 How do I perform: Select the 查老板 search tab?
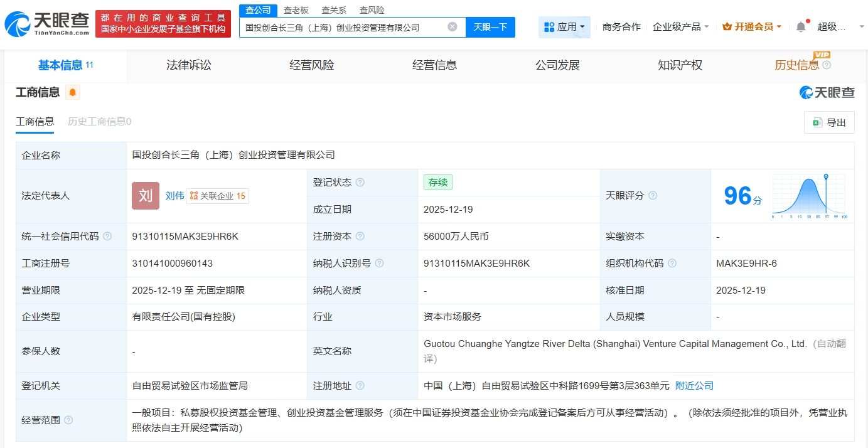coord(296,10)
